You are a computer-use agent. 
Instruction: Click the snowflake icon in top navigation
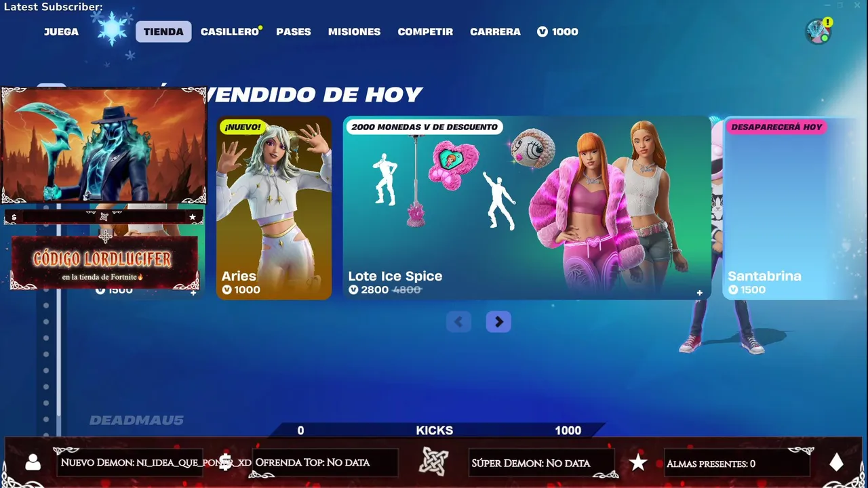coord(112,29)
